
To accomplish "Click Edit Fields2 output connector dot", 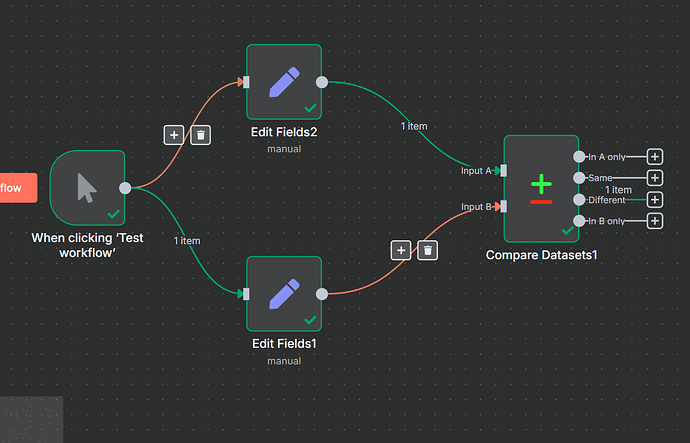I will pos(322,82).
